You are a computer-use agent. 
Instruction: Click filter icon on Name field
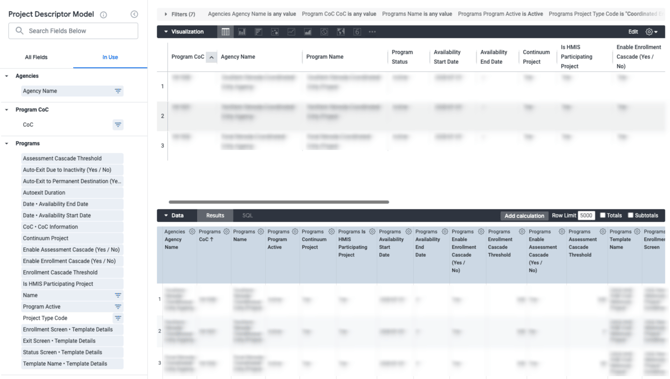(x=118, y=295)
